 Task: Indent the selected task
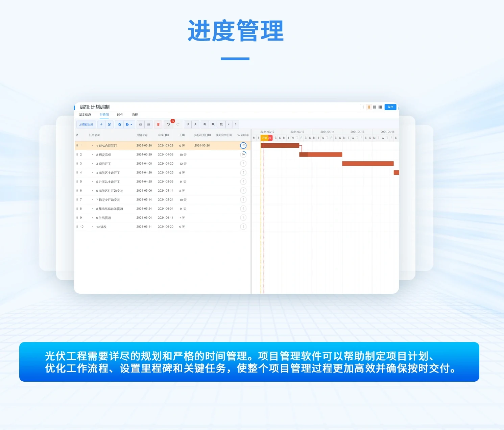[x=141, y=124]
